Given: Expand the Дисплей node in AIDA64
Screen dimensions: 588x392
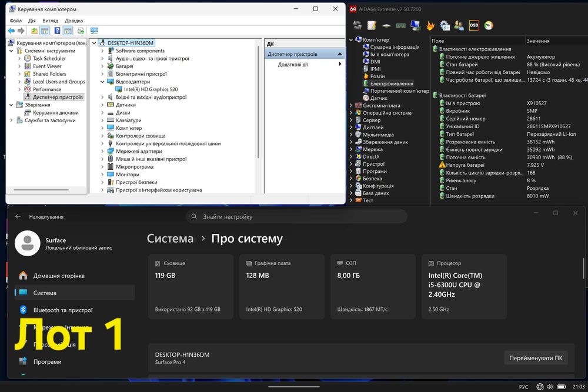Looking at the screenshot, I should 351,128.
